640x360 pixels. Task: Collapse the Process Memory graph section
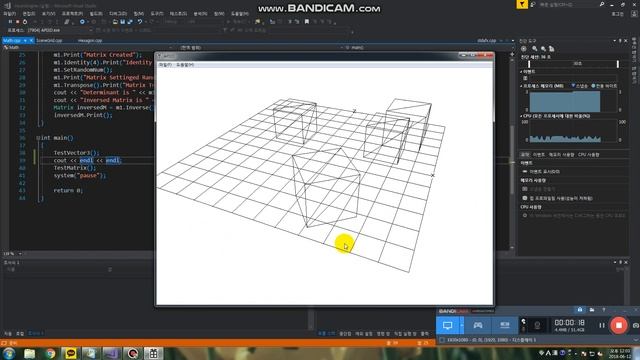[x=522, y=86]
